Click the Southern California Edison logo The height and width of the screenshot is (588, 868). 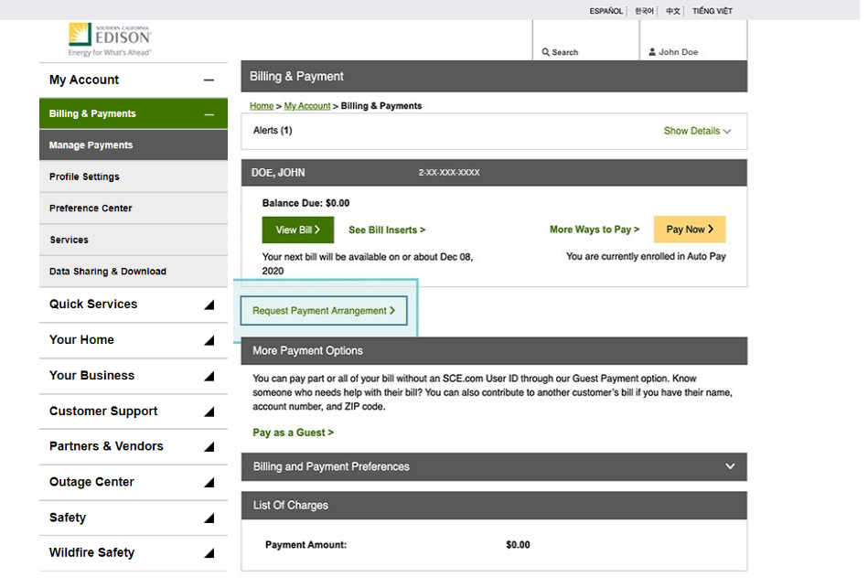110,39
